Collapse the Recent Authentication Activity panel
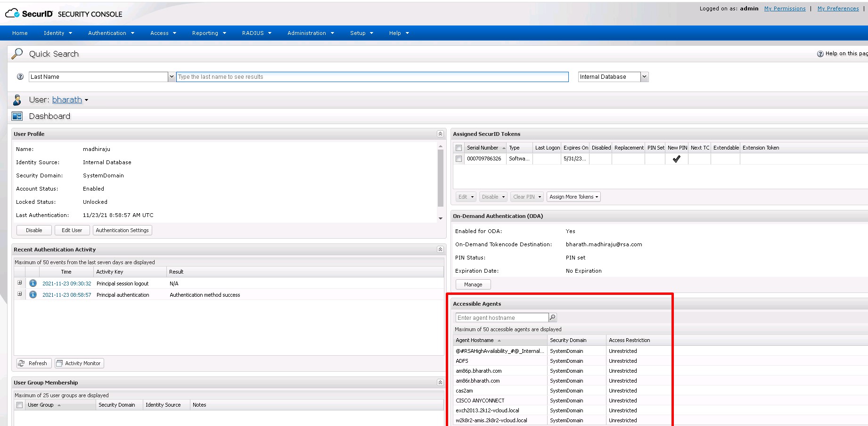 (440, 250)
